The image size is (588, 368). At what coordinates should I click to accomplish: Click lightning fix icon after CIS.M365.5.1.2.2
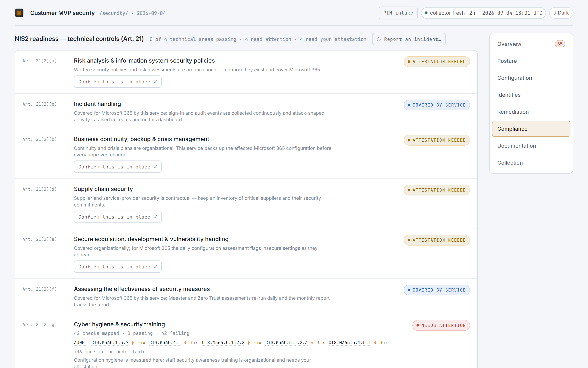point(254,343)
